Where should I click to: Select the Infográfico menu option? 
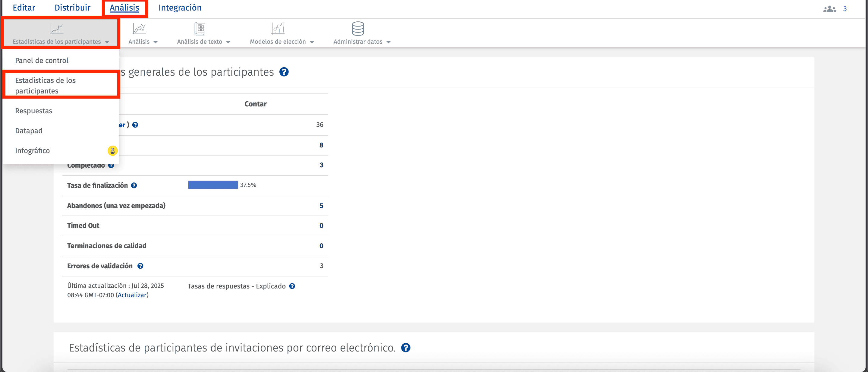coord(32,150)
